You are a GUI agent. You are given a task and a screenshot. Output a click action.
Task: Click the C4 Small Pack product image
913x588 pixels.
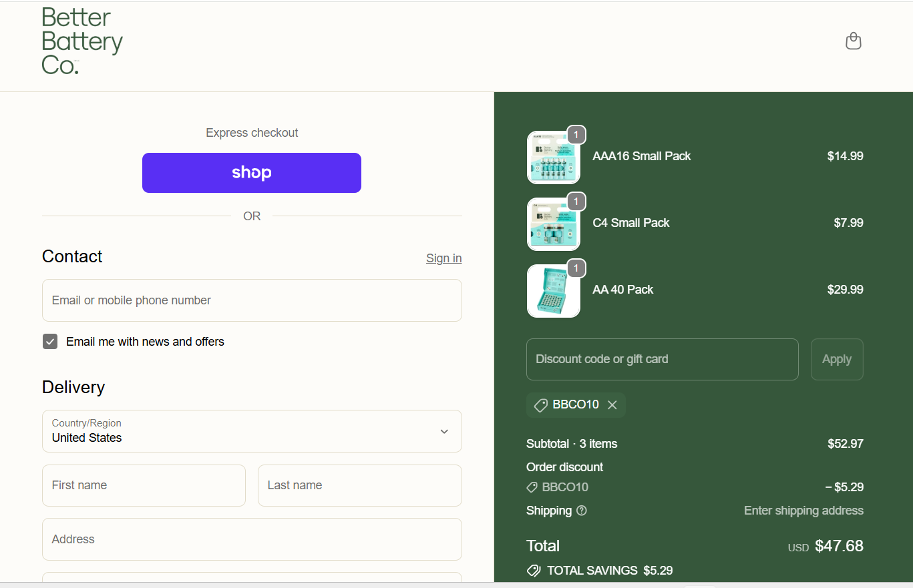tap(554, 224)
